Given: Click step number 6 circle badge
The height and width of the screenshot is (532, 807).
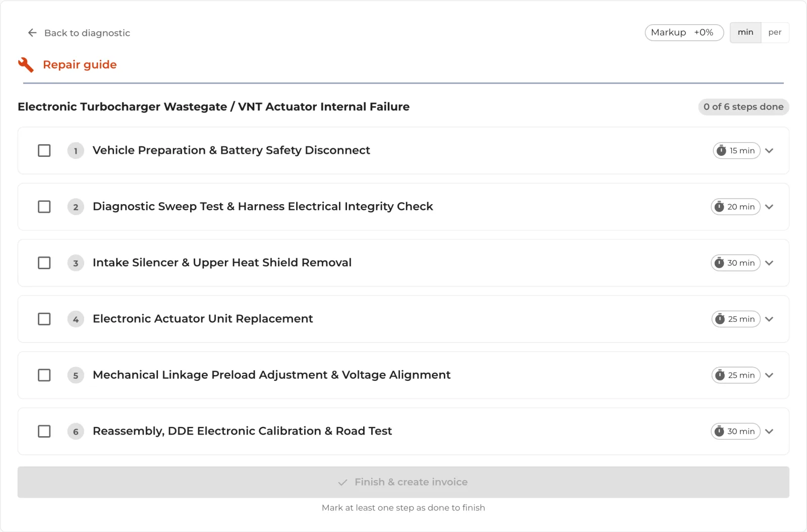Looking at the screenshot, I should click(76, 431).
